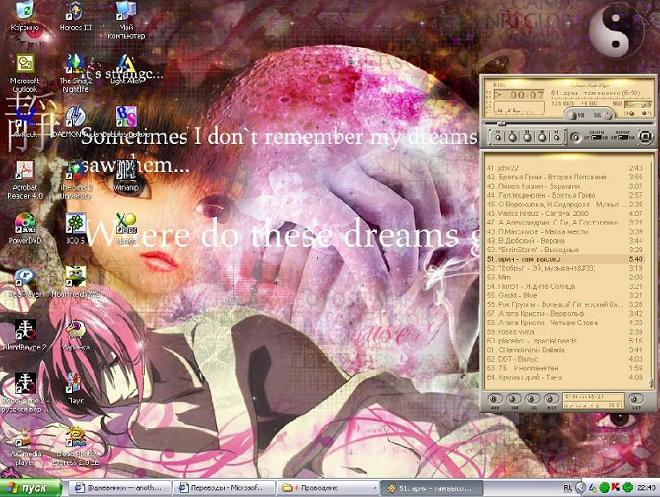The width and height of the screenshot is (660, 497).
Task: Switch to the Дневники taskbar window
Action: (x=120, y=488)
